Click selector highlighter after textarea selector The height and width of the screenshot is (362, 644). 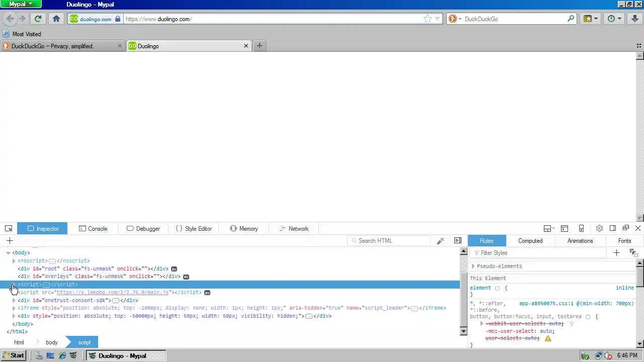[588, 317]
